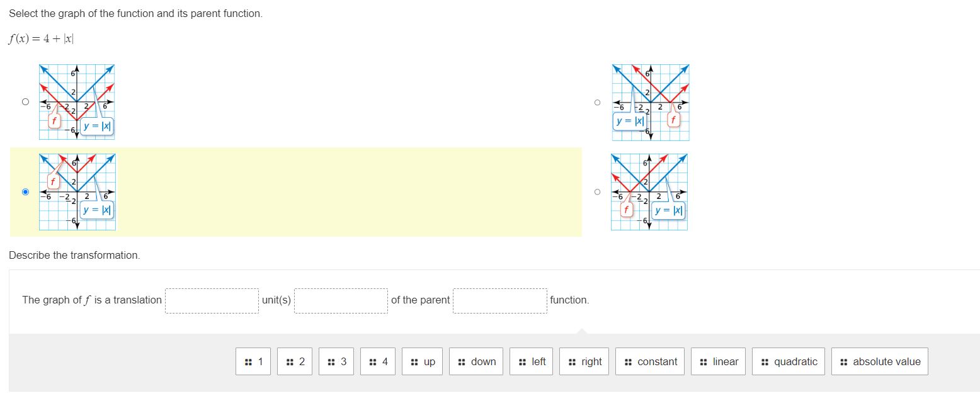Click the direction input field after unit(s)
The image size is (980, 396).
pyautogui.click(x=340, y=300)
